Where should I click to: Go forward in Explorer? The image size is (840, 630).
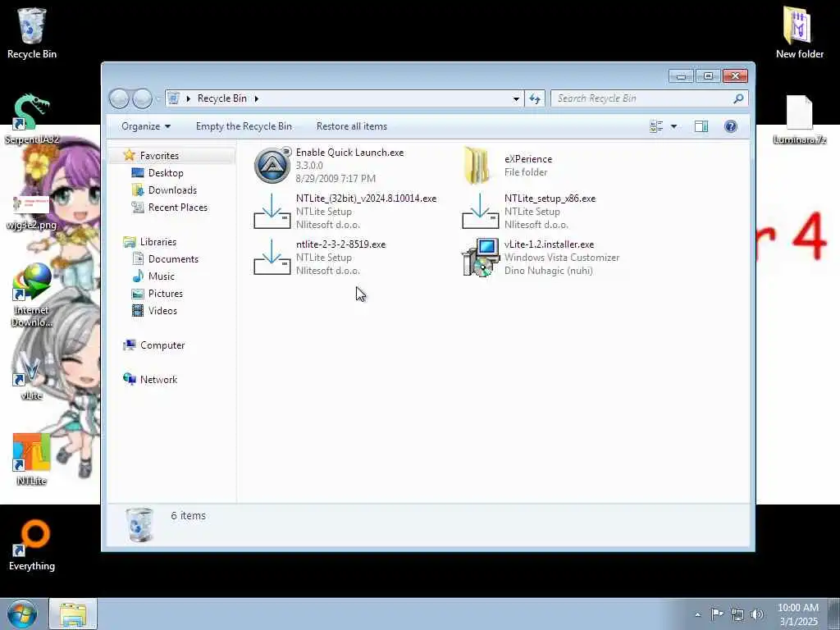pyautogui.click(x=142, y=98)
